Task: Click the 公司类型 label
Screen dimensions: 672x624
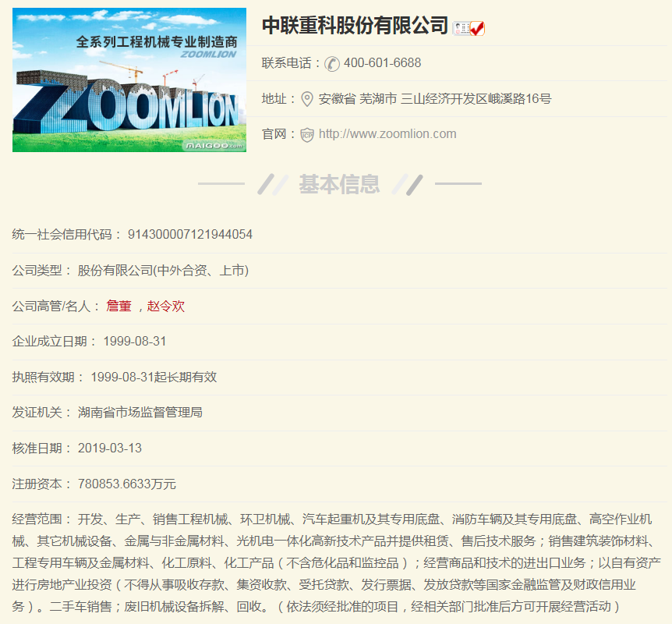Action: pos(41,270)
